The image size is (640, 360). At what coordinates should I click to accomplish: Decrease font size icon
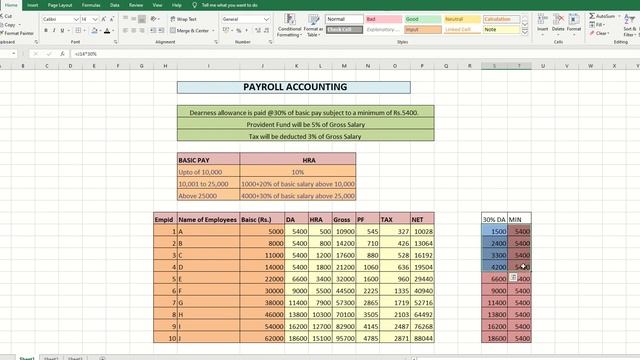click(112, 19)
